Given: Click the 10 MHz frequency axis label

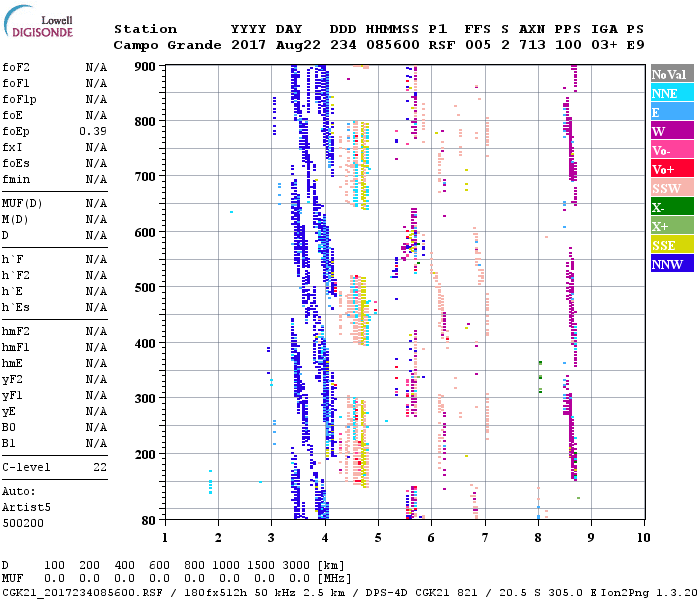Looking at the screenshot, I should (x=643, y=536).
